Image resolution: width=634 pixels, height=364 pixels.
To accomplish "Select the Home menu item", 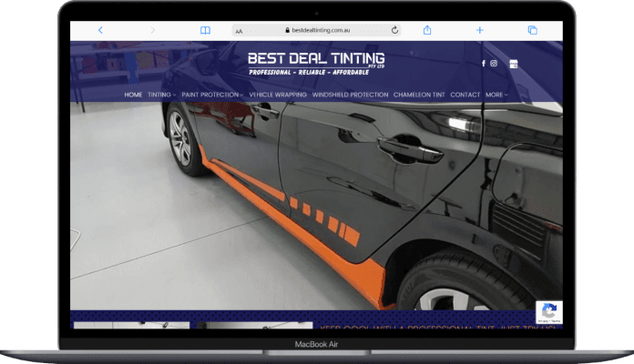I will click(133, 95).
